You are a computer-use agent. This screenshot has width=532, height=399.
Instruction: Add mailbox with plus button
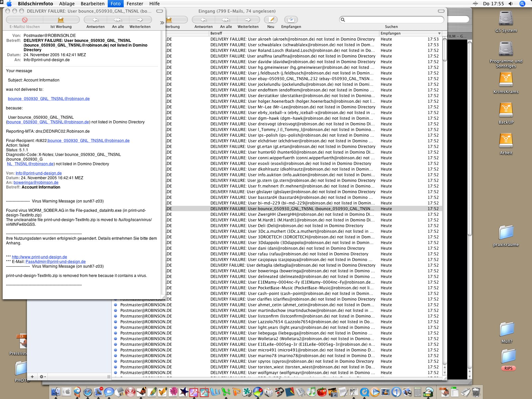(32, 377)
